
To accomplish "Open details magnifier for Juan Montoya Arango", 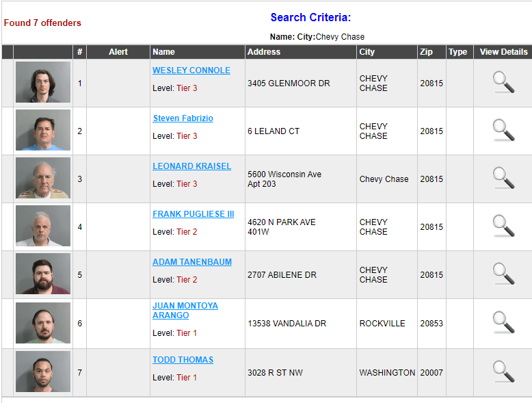I will pos(503,322).
